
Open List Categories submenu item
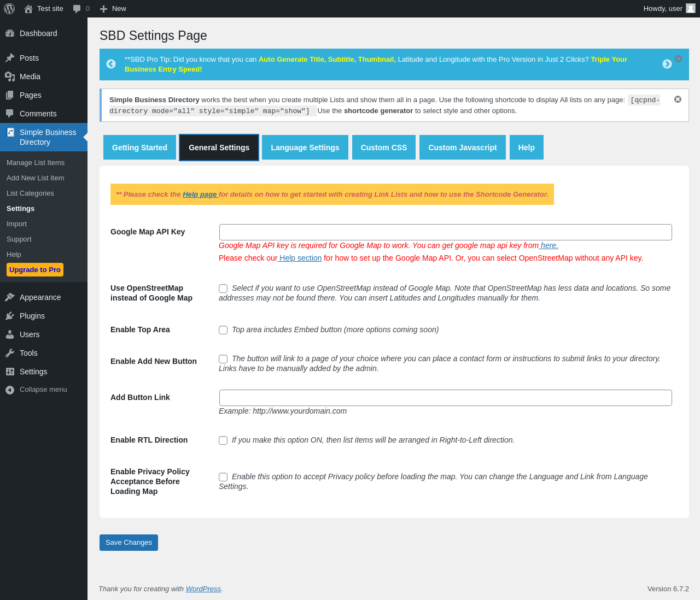(30, 193)
